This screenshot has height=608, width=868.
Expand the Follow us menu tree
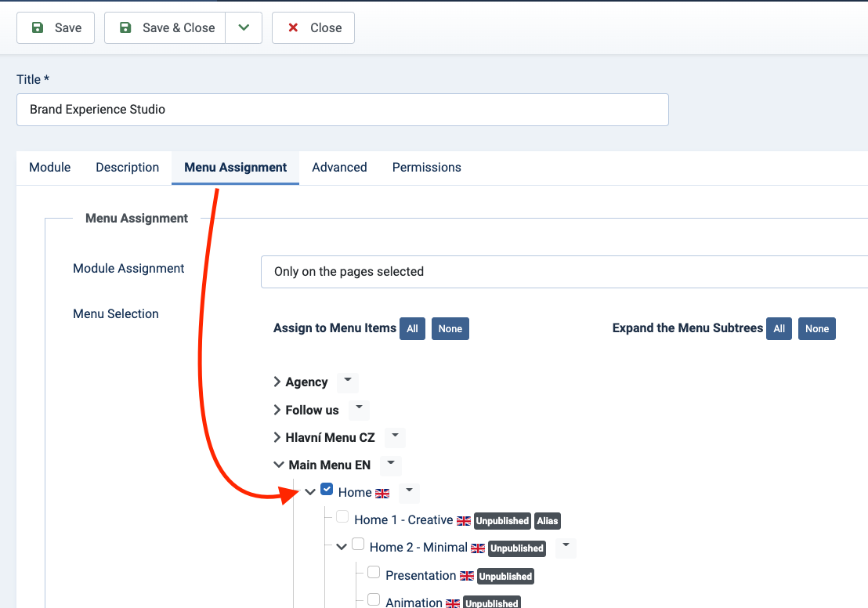tap(277, 409)
